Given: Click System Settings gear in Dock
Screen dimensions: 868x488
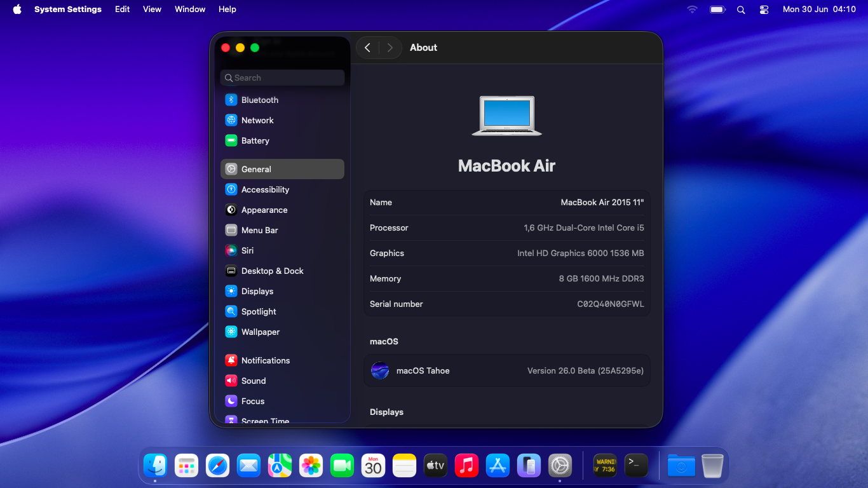Looking at the screenshot, I should coord(560,466).
